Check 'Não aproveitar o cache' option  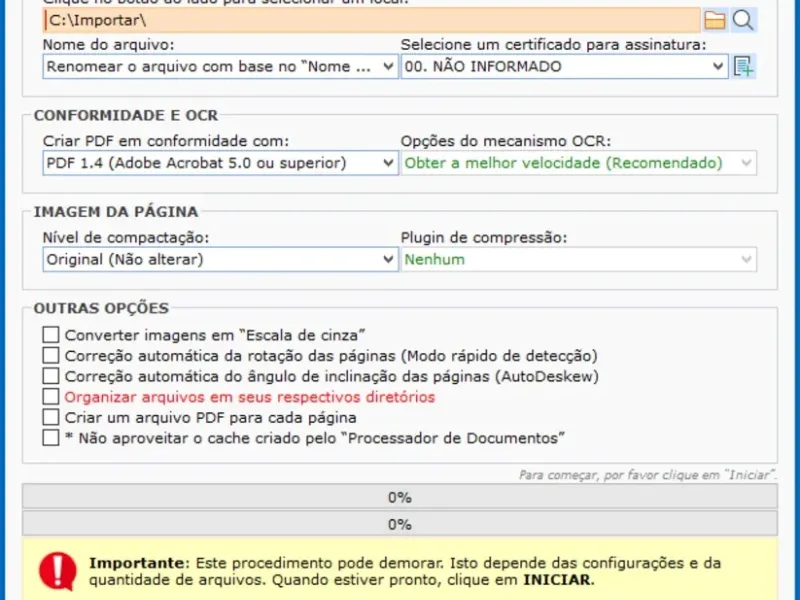(51, 438)
